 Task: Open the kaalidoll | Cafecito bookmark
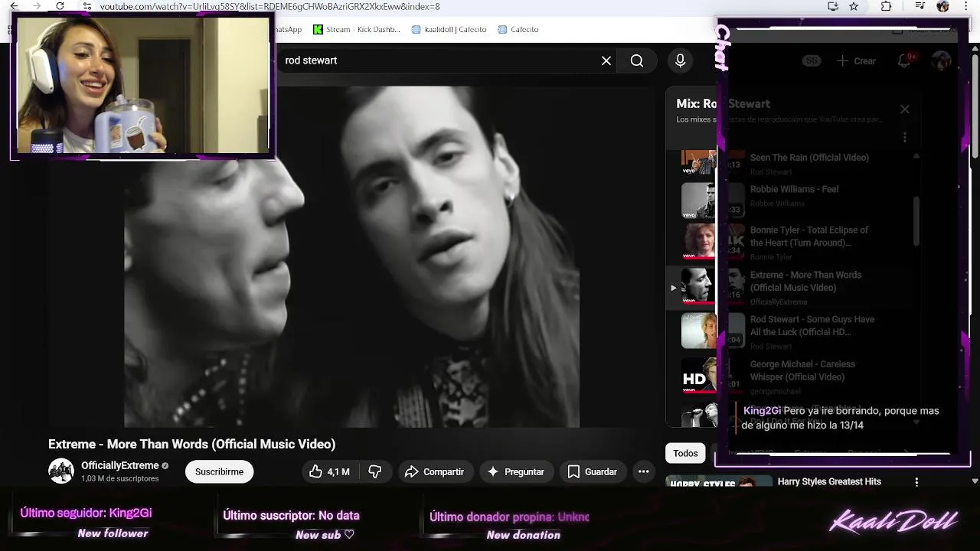click(449, 30)
